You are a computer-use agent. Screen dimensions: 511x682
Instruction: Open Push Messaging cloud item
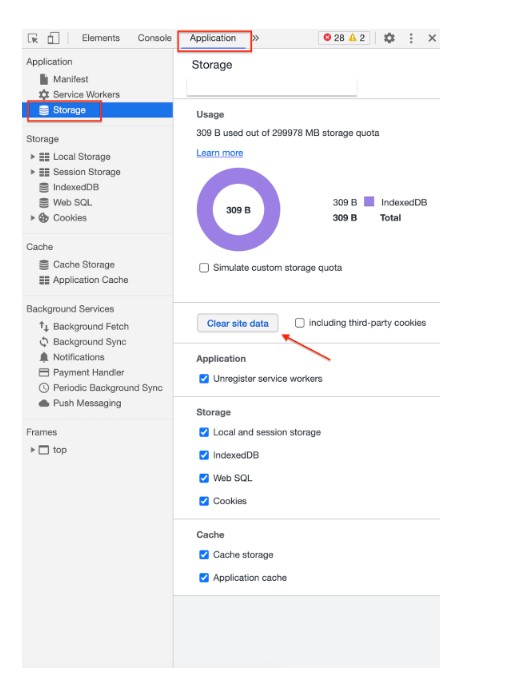point(80,403)
